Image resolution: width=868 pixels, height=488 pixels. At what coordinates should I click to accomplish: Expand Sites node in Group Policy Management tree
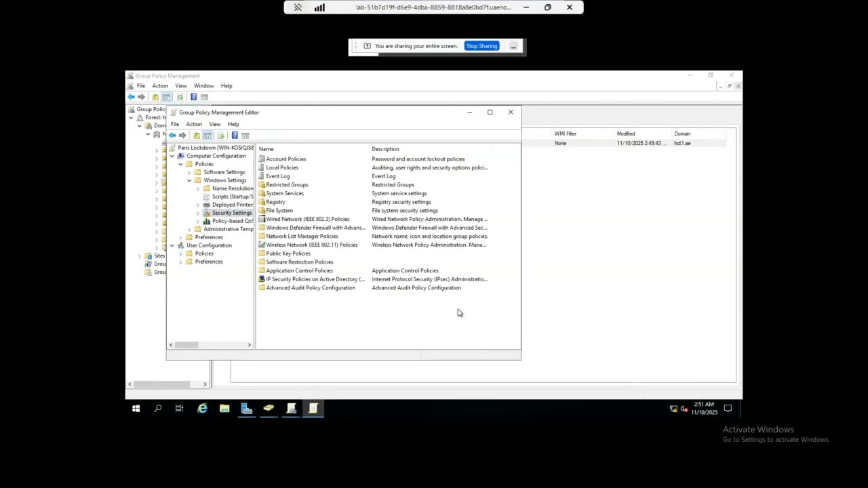(140, 256)
